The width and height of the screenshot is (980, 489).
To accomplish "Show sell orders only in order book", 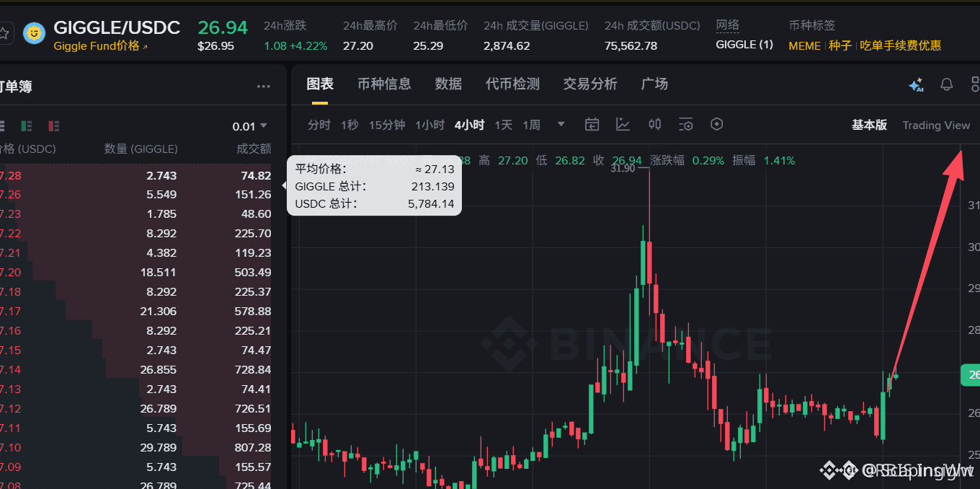I will pos(54,126).
